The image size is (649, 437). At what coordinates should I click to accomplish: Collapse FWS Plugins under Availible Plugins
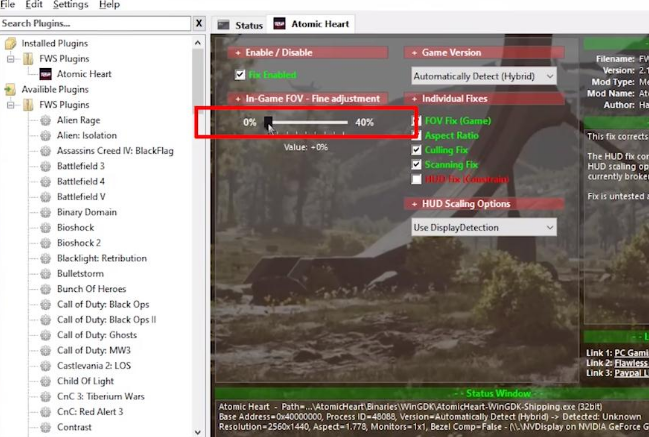click(x=11, y=105)
